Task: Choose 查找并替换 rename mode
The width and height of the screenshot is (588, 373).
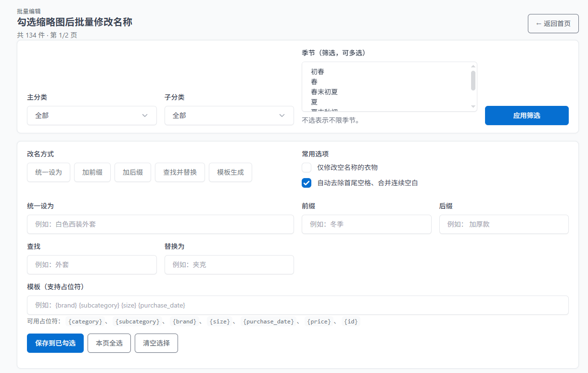Action: click(x=179, y=172)
